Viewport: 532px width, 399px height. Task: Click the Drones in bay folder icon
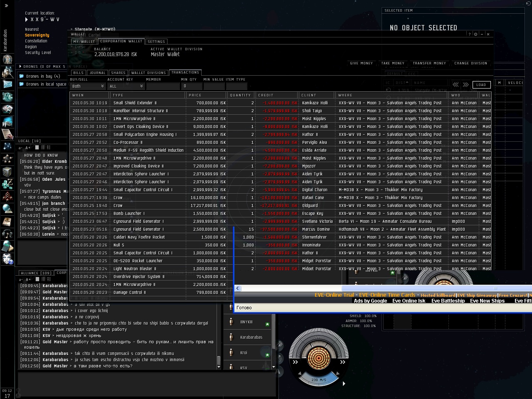21,76
